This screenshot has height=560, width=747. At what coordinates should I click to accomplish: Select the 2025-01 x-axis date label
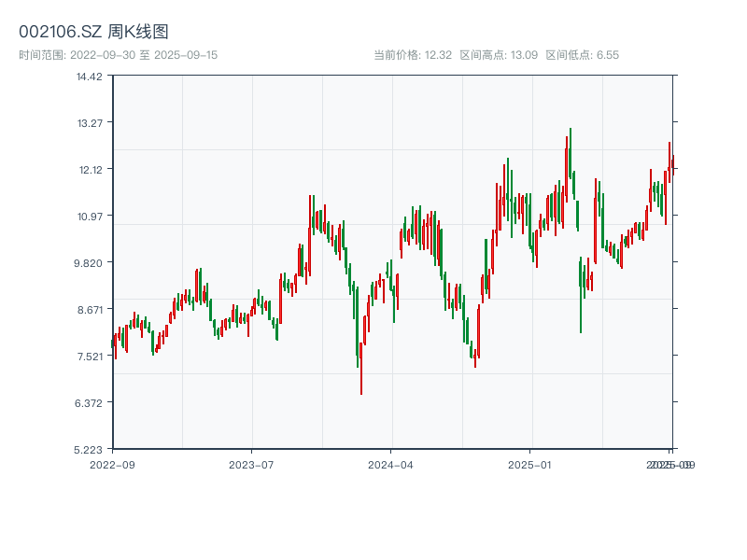point(530,464)
